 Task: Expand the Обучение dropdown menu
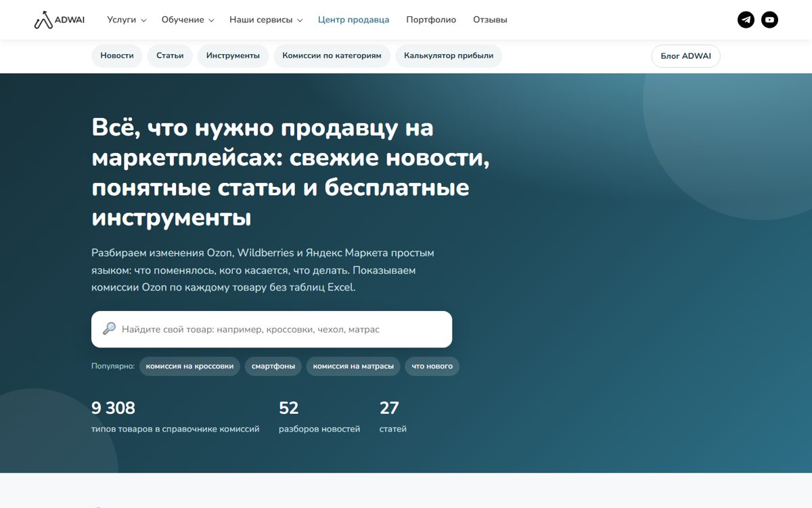click(x=187, y=20)
